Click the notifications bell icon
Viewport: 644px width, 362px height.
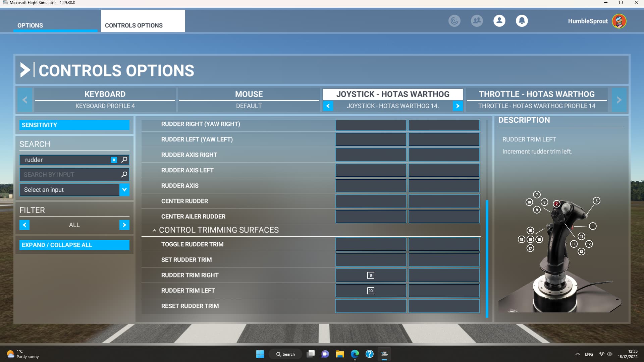point(522,21)
